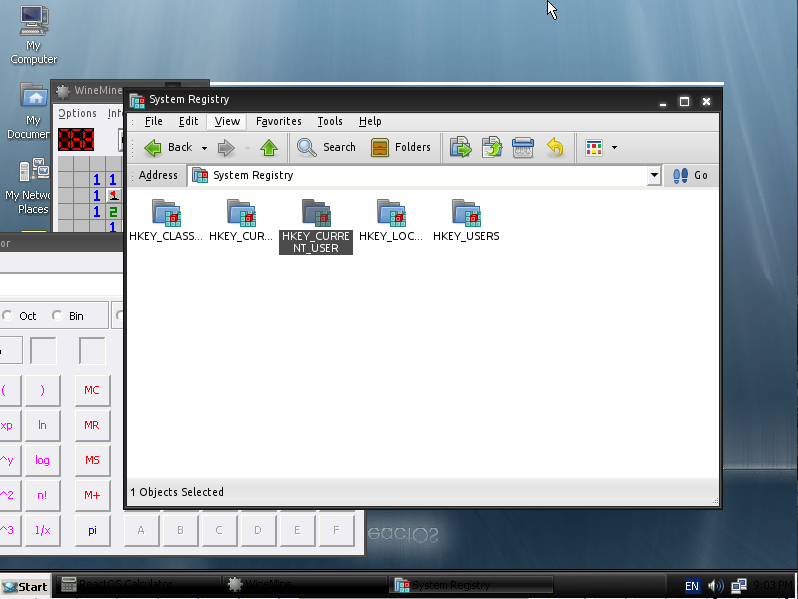798x599 pixels.
Task: Open the HKEY_USERS registry key icon
Action: [x=466, y=213]
